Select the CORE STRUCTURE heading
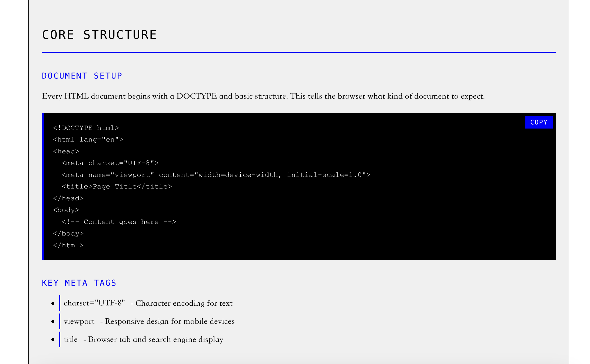Screen dimensions: 590x364 [x=99, y=34]
